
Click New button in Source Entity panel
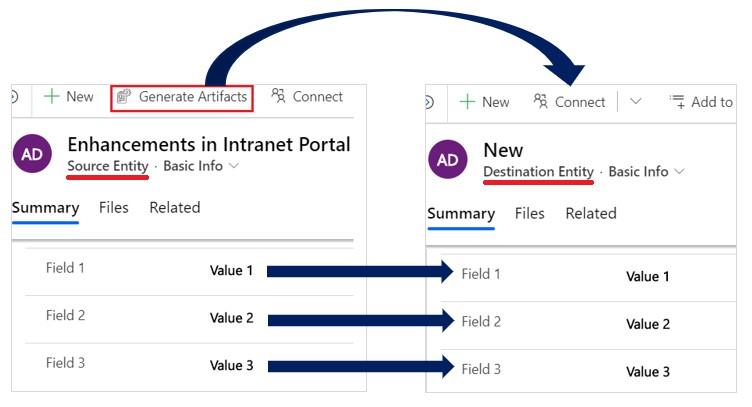click(69, 97)
